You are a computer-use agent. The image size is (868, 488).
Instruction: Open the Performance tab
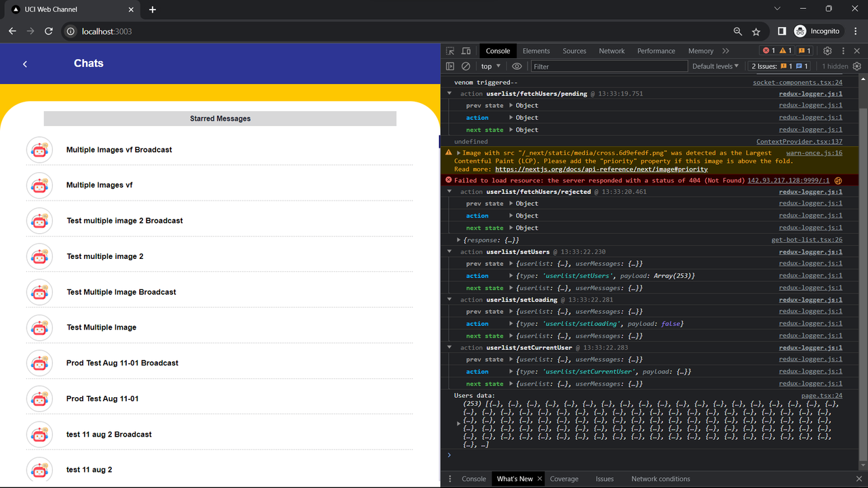click(x=656, y=51)
